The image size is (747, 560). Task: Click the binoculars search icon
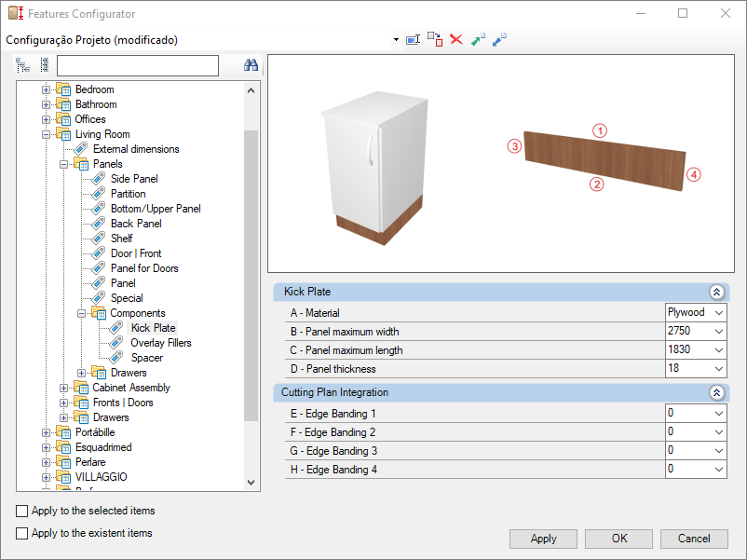point(251,65)
